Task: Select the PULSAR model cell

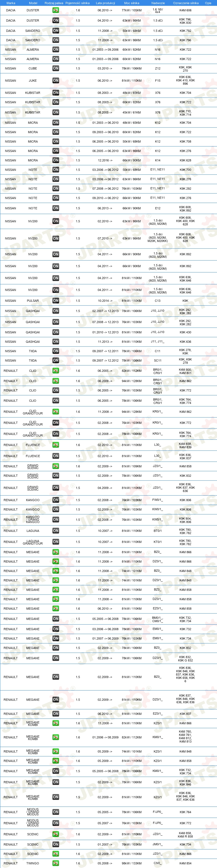Action: (x=33, y=301)
